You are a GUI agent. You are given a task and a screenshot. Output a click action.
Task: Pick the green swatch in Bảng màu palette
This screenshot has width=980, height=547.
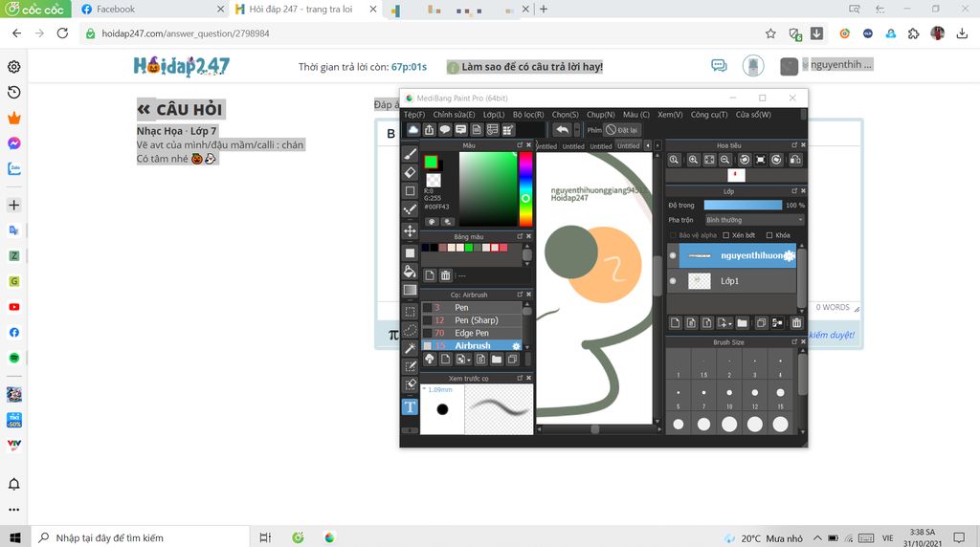[x=469, y=248]
